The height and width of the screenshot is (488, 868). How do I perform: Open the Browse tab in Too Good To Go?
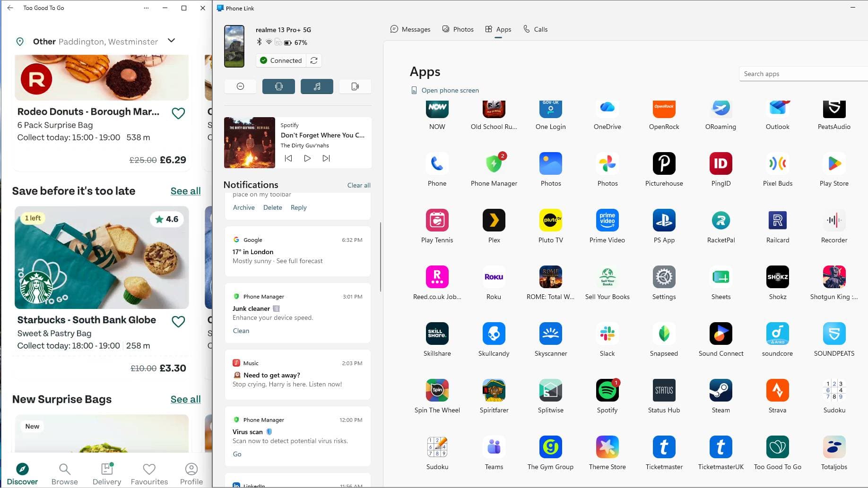pos(64,474)
